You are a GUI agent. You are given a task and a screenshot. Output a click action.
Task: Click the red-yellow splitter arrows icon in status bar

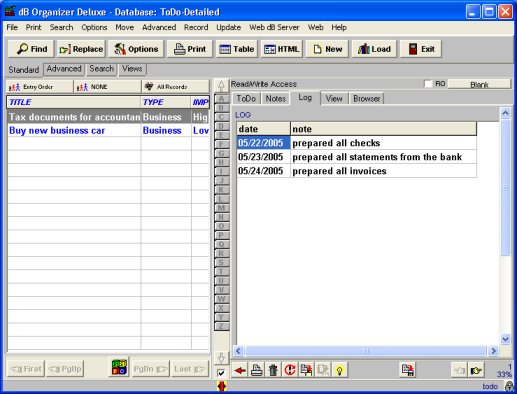[x=222, y=386]
